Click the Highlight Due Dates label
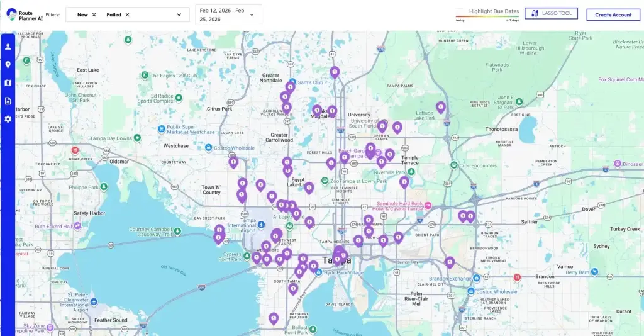The width and height of the screenshot is (644, 336). (x=494, y=11)
